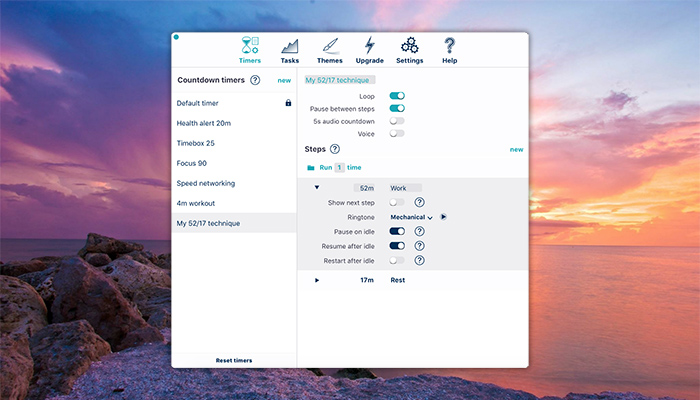Collapse the 52m Work step

[317, 188]
